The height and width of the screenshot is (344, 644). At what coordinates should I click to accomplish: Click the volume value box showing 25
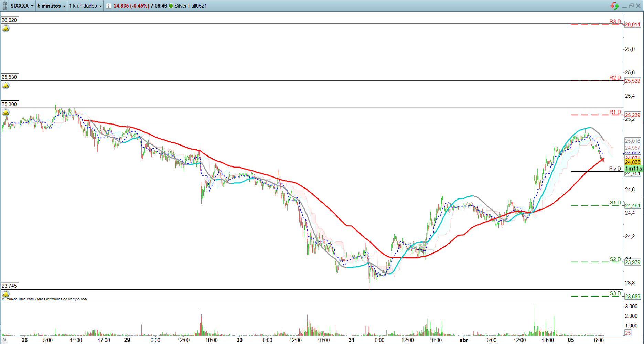628,333
